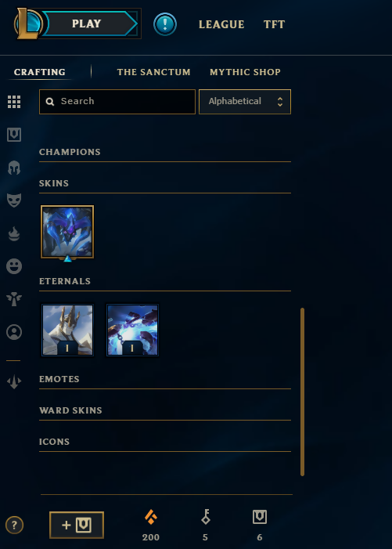Open the League menu item
The width and height of the screenshot is (392, 549).
[221, 24]
